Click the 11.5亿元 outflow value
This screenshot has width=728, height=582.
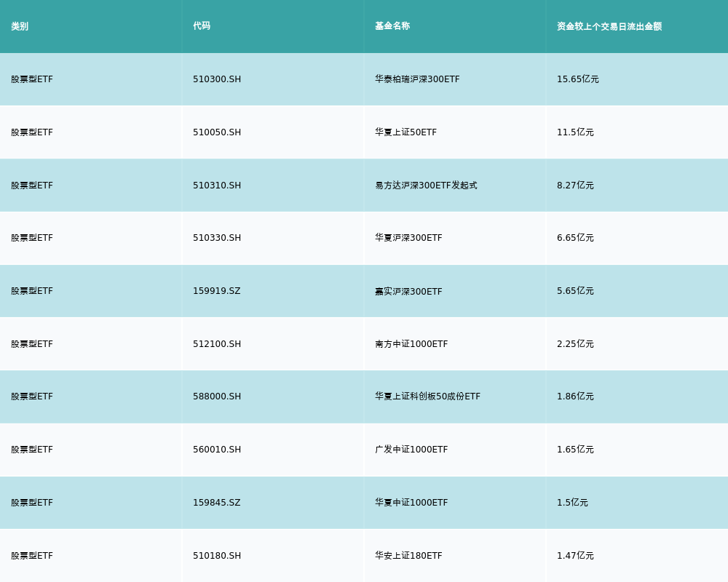[575, 132]
